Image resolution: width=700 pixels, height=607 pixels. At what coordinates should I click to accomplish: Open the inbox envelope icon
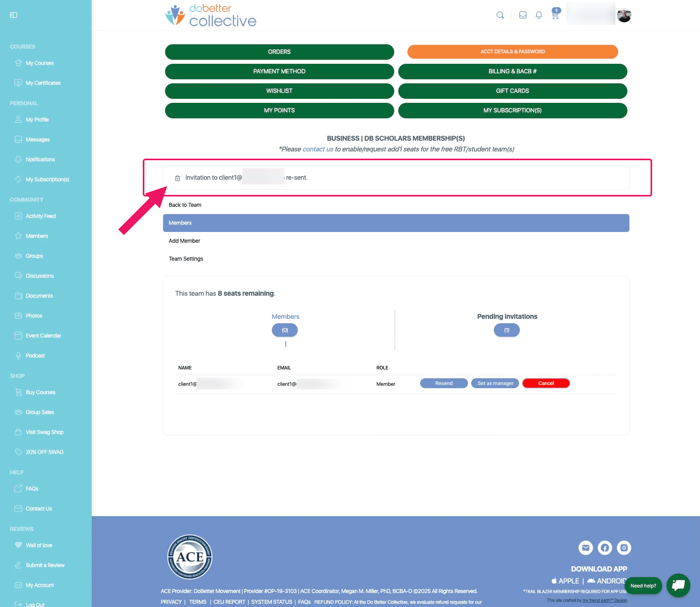point(523,15)
